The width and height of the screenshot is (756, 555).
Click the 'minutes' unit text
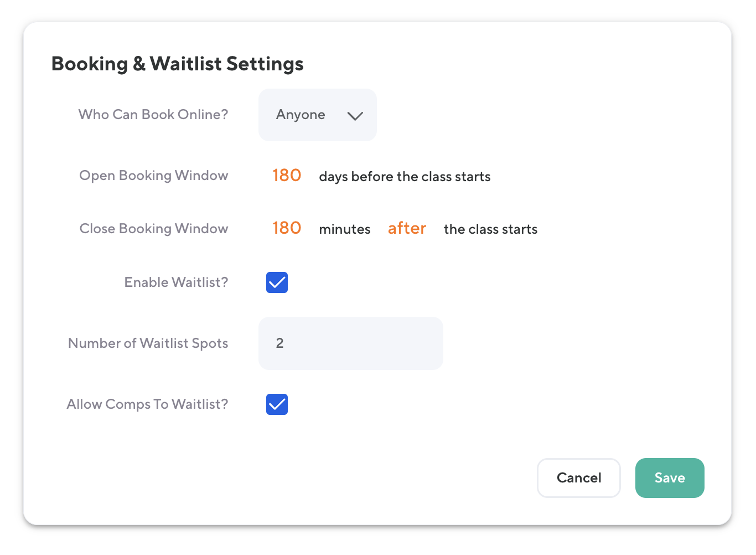[345, 229]
